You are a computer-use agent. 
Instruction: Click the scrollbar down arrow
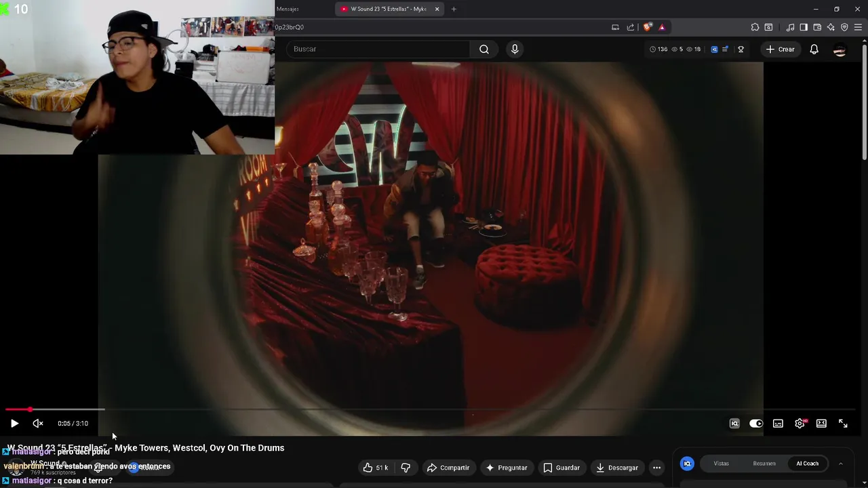click(865, 484)
